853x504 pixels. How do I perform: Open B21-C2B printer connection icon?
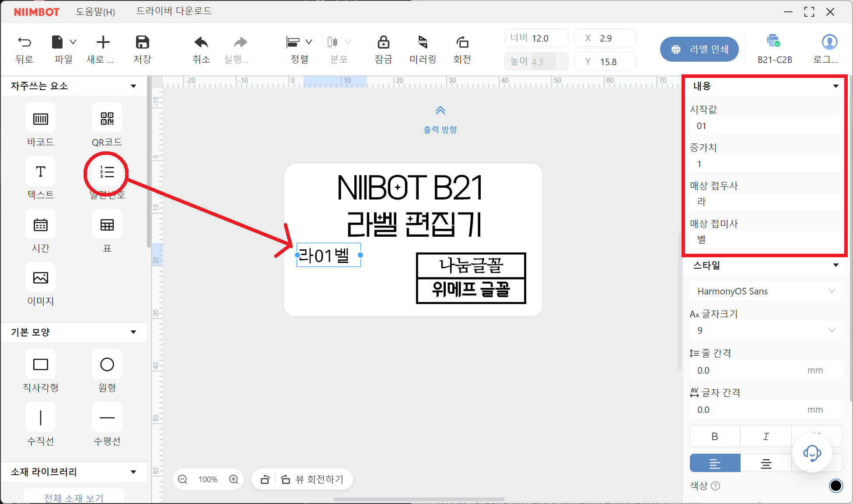(773, 41)
